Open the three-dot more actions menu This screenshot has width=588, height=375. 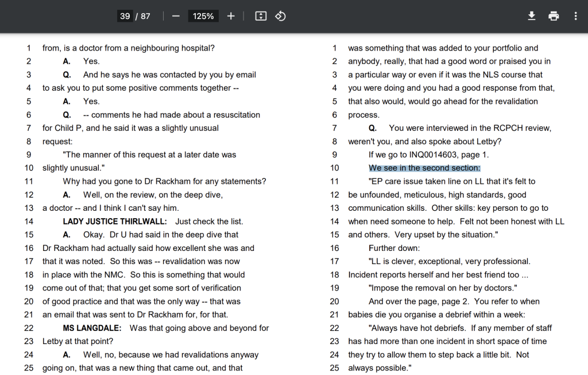[575, 16]
